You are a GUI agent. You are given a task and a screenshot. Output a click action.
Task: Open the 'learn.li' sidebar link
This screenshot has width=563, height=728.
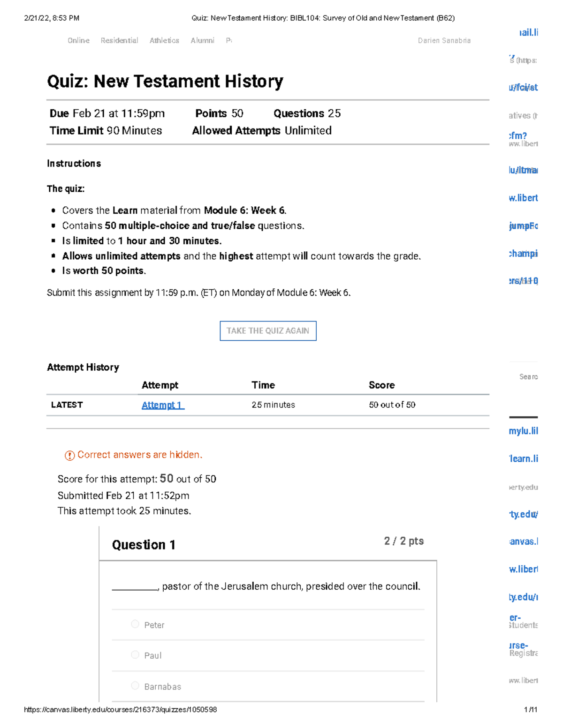point(523,458)
